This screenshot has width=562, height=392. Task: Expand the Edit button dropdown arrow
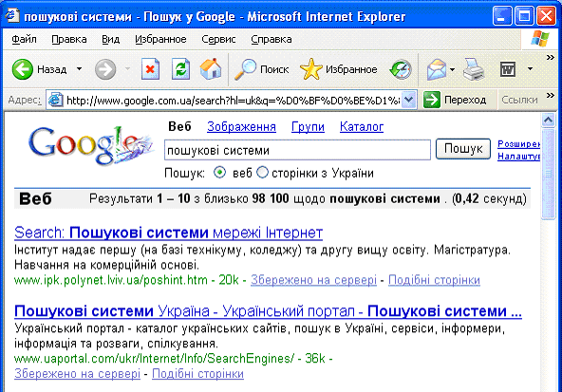tap(530, 68)
